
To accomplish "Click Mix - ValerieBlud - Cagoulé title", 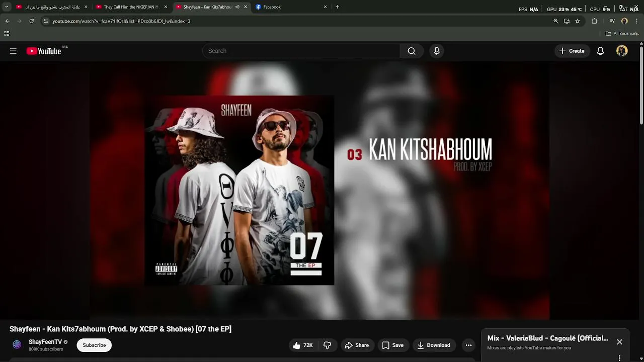I will click(547, 338).
